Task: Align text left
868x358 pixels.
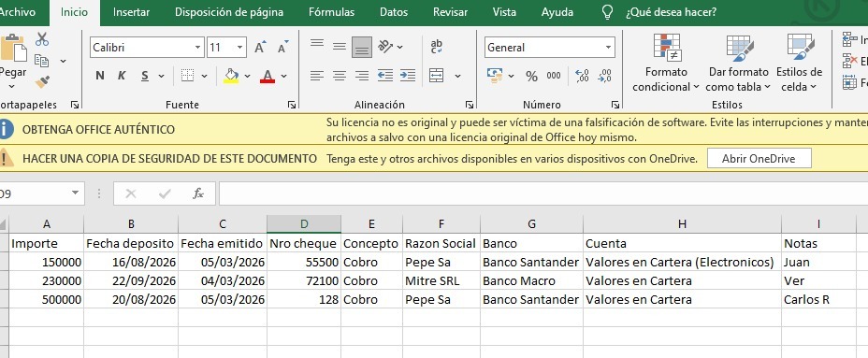Action: (x=317, y=76)
